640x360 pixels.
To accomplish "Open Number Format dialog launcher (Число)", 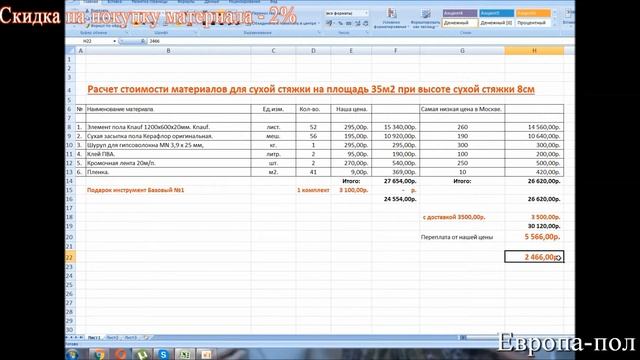I will (x=367, y=33).
